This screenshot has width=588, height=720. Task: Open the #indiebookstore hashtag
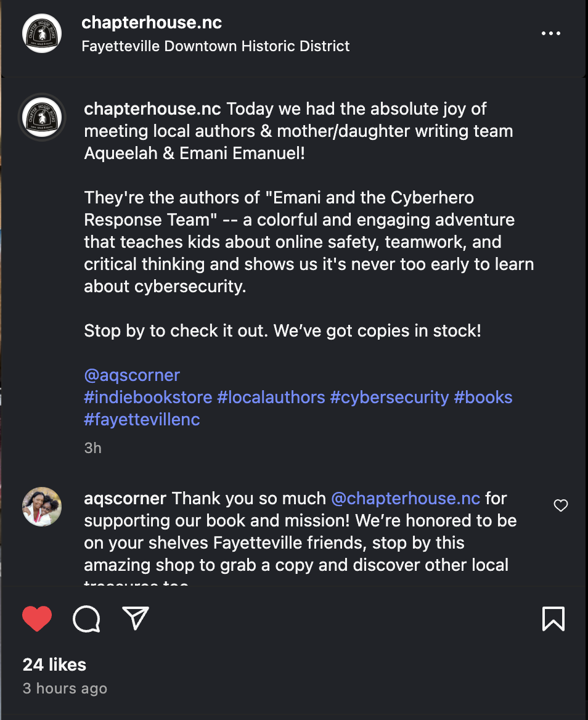148,397
